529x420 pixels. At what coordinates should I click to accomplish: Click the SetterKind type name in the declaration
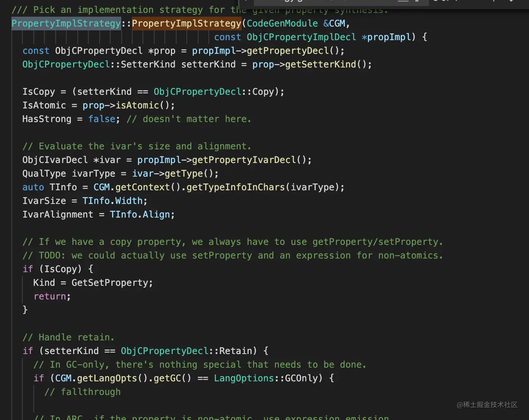click(x=148, y=64)
